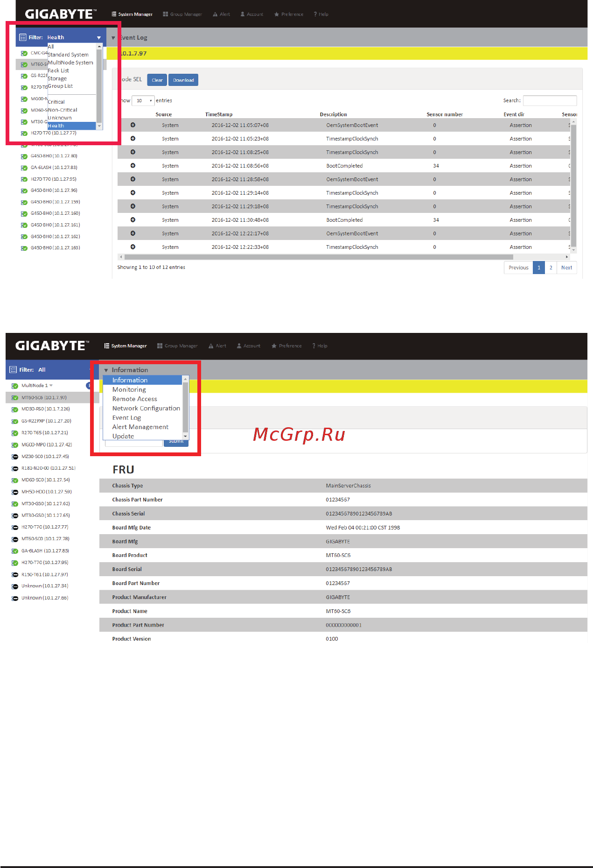Open Account menu on the FRU information screen
The width and height of the screenshot is (593, 868).
(x=249, y=346)
